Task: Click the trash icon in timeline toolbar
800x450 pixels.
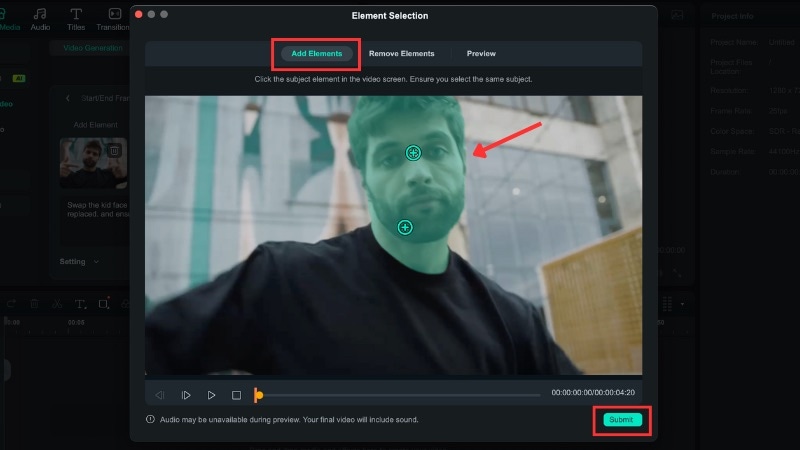Action: pos(34,304)
